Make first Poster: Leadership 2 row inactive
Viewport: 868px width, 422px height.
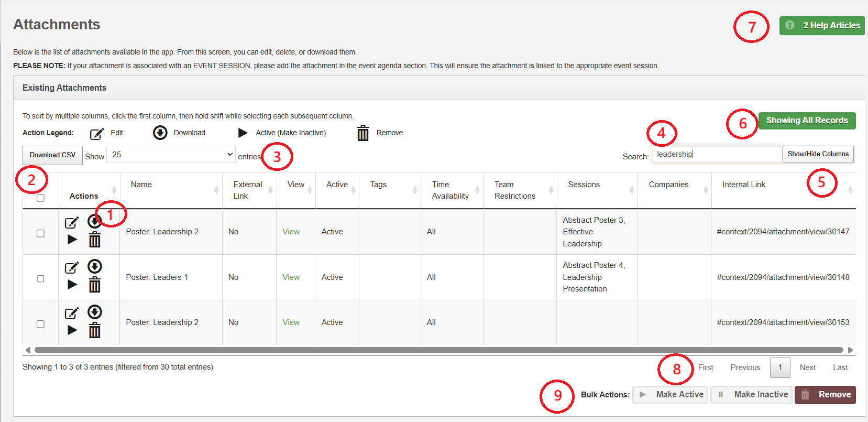72,240
